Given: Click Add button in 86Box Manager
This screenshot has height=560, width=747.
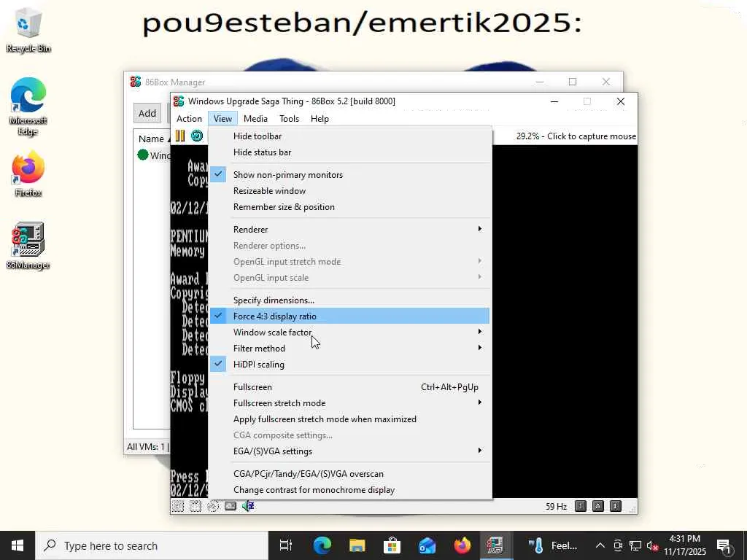Looking at the screenshot, I should (147, 113).
